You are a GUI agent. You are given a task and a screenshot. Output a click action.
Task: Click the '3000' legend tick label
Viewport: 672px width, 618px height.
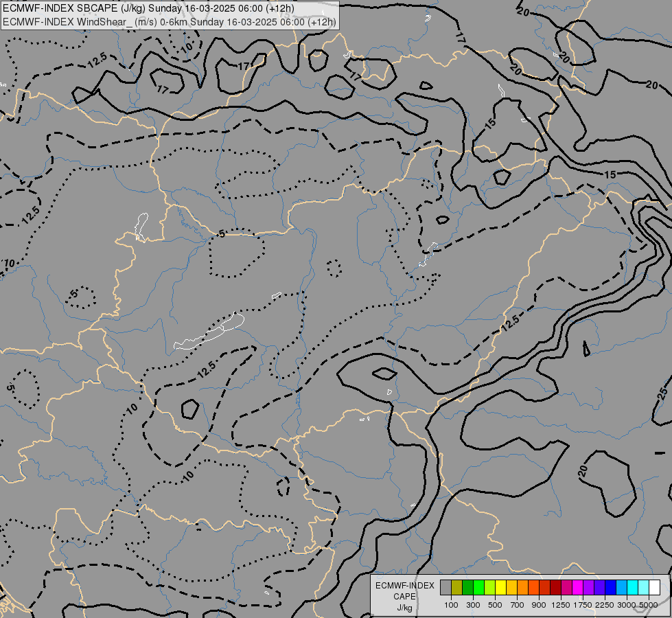coord(627,605)
